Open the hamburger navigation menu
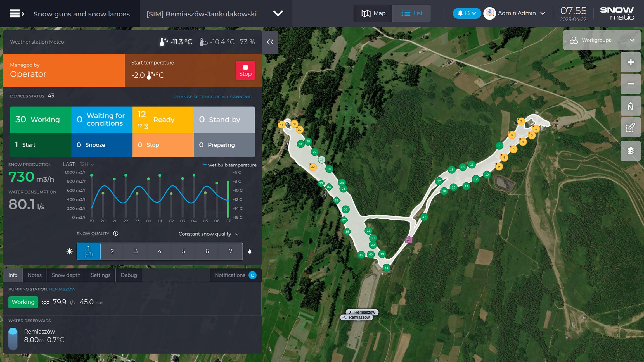Image resolution: width=644 pixels, height=362 pixels. [x=16, y=13]
